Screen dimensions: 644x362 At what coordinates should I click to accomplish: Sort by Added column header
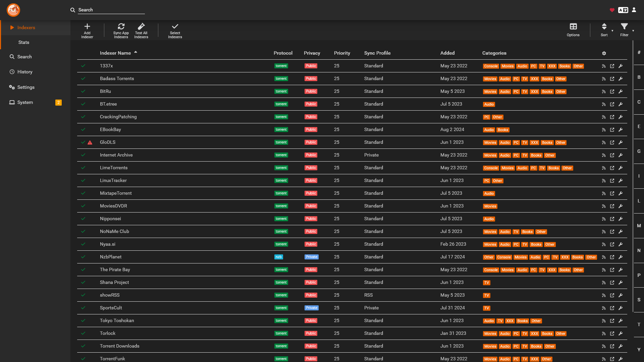[447, 53]
